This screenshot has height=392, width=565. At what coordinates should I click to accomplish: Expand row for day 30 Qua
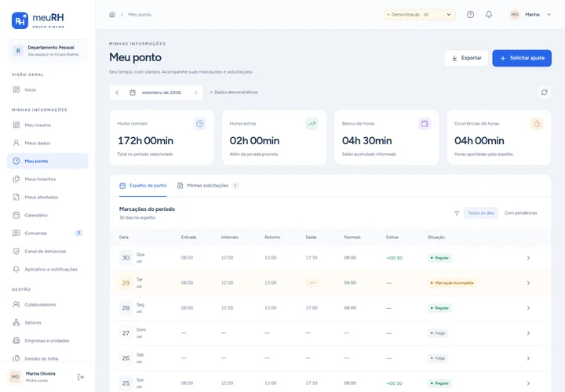click(x=528, y=258)
